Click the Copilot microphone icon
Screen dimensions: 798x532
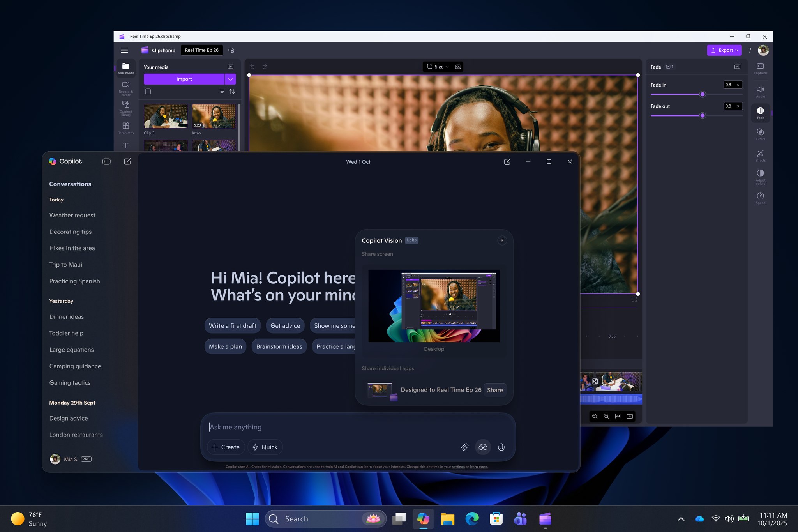tap(501, 447)
